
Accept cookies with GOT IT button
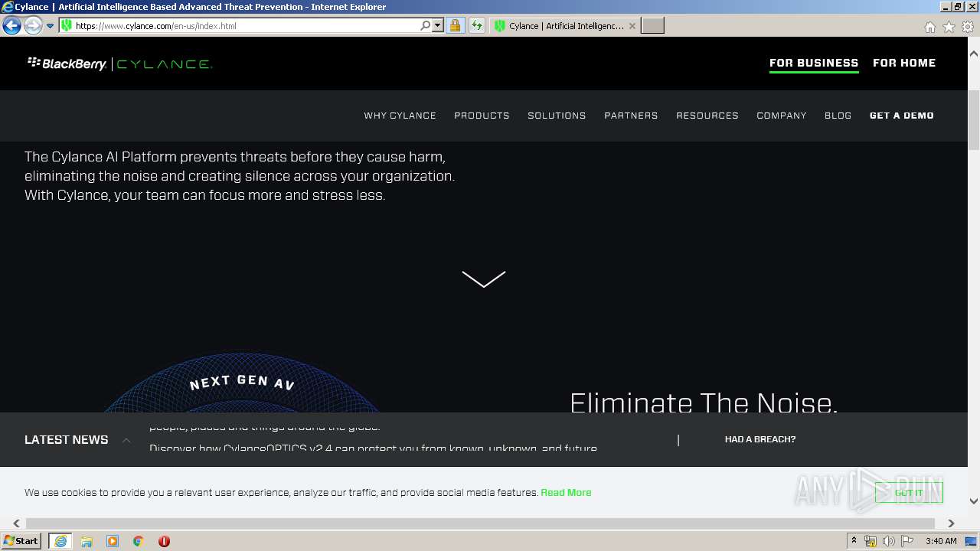(x=909, y=492)
